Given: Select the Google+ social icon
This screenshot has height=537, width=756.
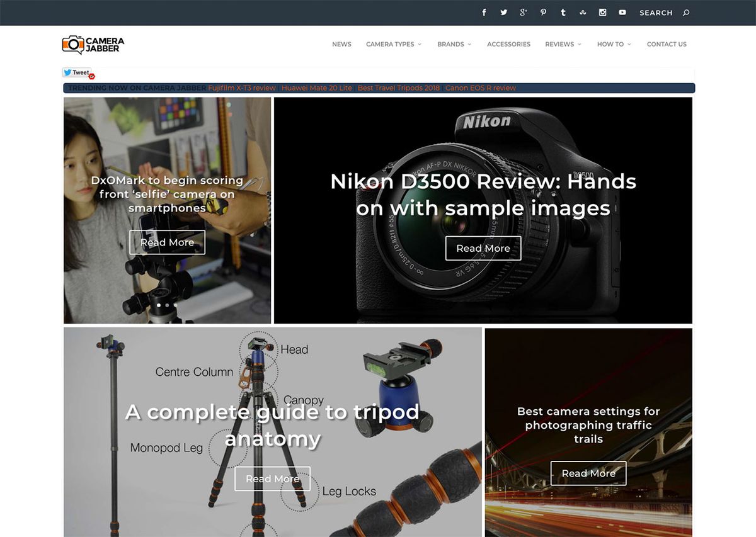Looking at the screenshot, I should [x=523, y=12].
